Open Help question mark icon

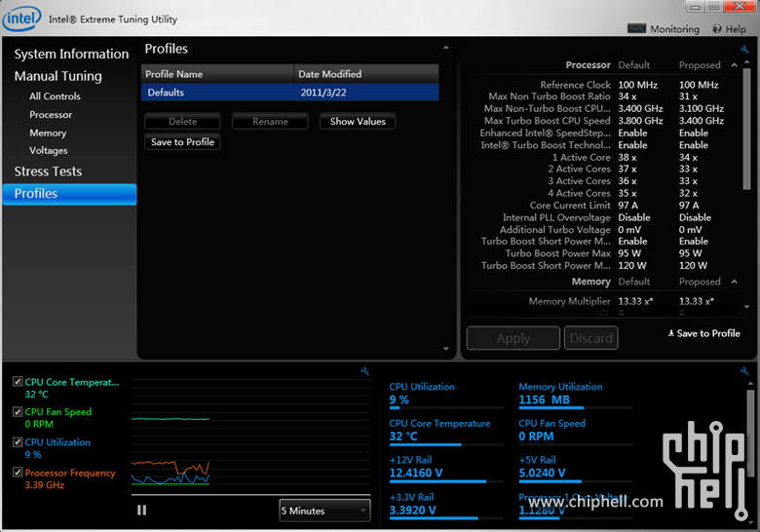[x=717, y=29]
